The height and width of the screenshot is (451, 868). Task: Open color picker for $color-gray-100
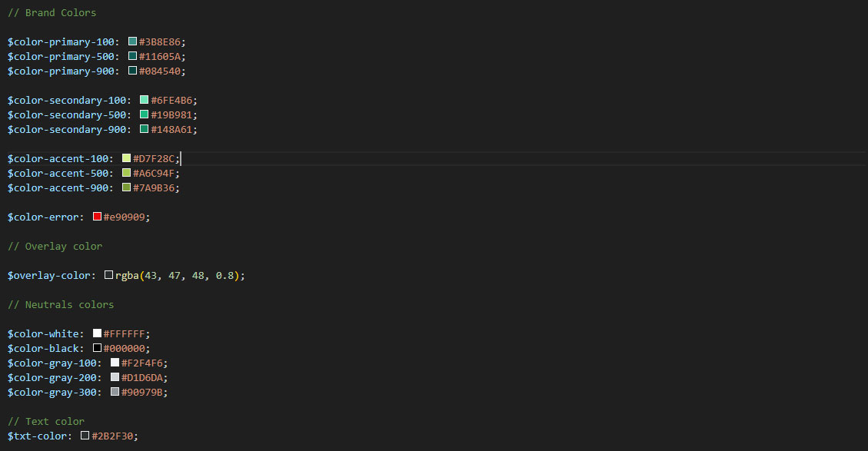(115, 363)
